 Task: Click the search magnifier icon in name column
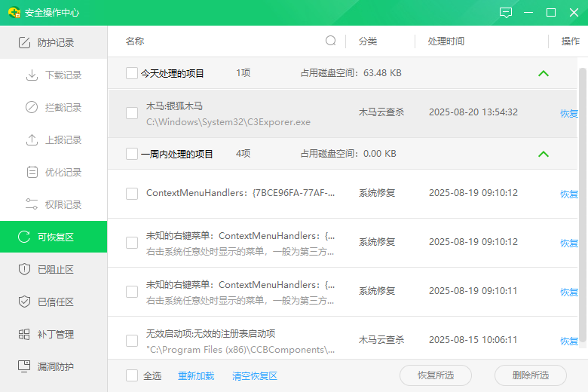pos(331,41)
